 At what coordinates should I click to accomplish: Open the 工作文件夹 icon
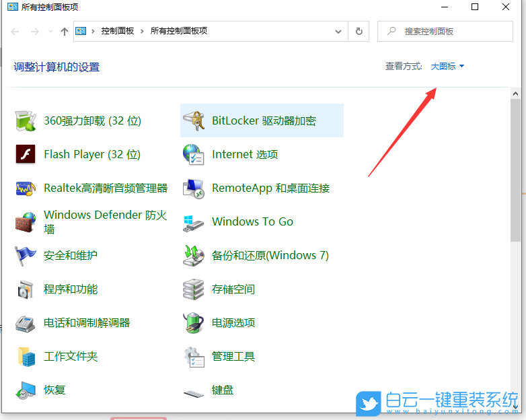pos(26,357)
